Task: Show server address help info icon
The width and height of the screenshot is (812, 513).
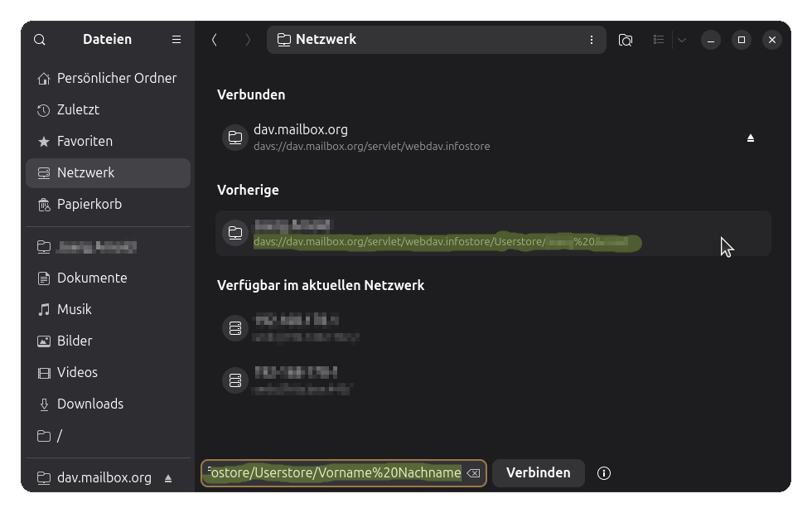Action: point(604,473)
